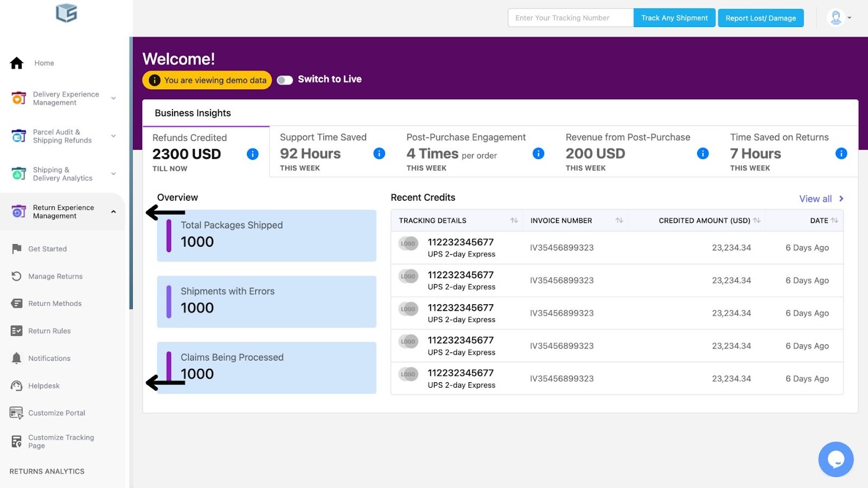This screenshot has width=868, height=488.
Task: Click the tracking number input field
Action: point(570,18)
